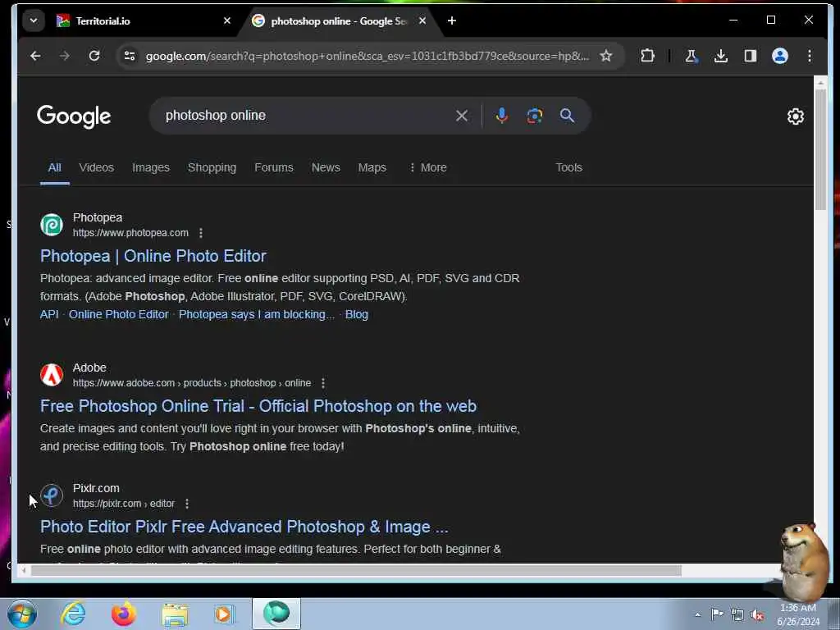Expand the More filters dropdown
Screen dimensions: 840x630
[427, 167]
